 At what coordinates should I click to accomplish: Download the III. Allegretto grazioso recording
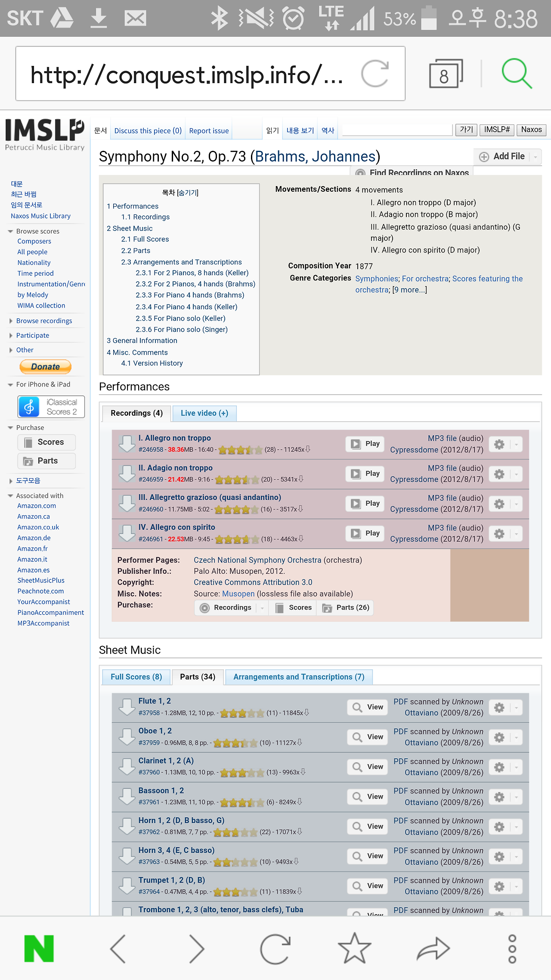pyautogui.click(x=127, y=503)
